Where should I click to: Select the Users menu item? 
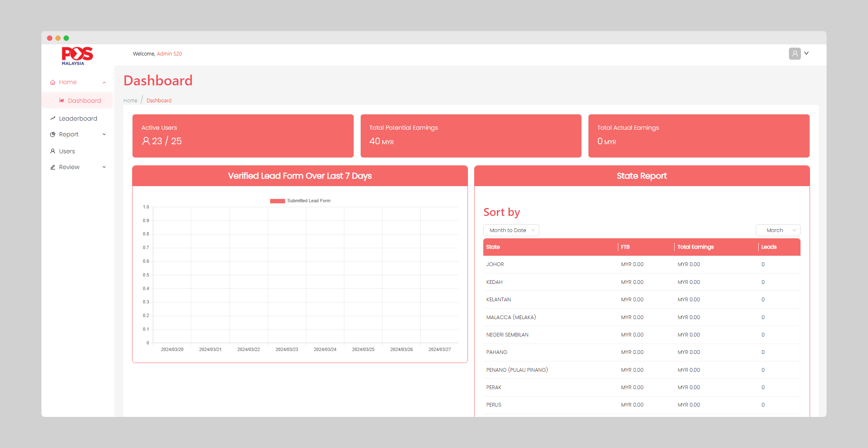point(66,151)
